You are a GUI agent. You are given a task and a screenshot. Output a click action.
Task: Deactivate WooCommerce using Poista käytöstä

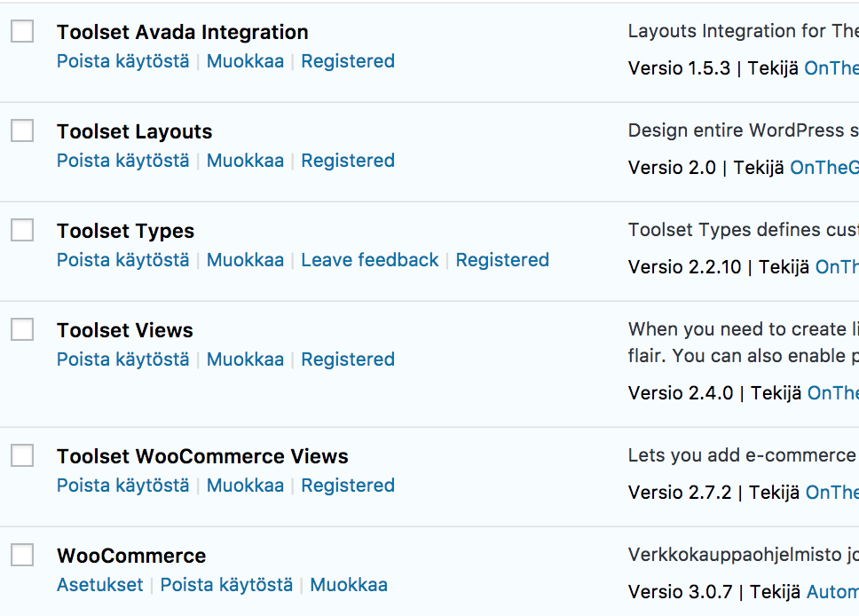click(x=226, y=585)
